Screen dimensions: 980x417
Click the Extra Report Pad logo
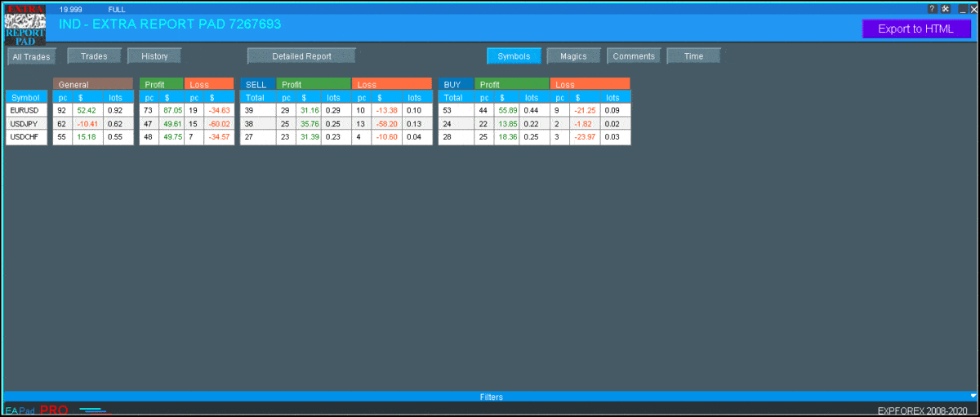tap(25, 26)
